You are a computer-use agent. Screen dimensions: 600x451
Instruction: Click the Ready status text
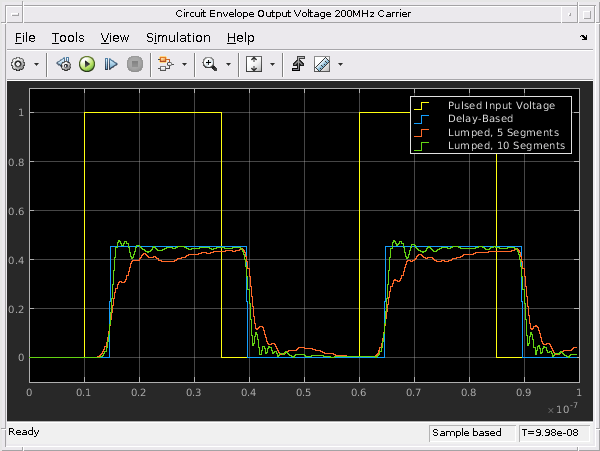(x=24, y=432)
